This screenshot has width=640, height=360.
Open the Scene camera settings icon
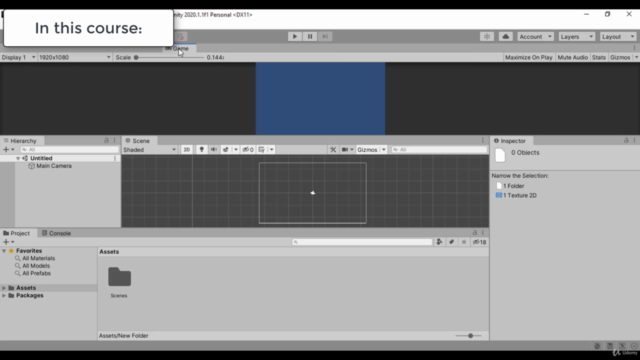click(345, 149)
